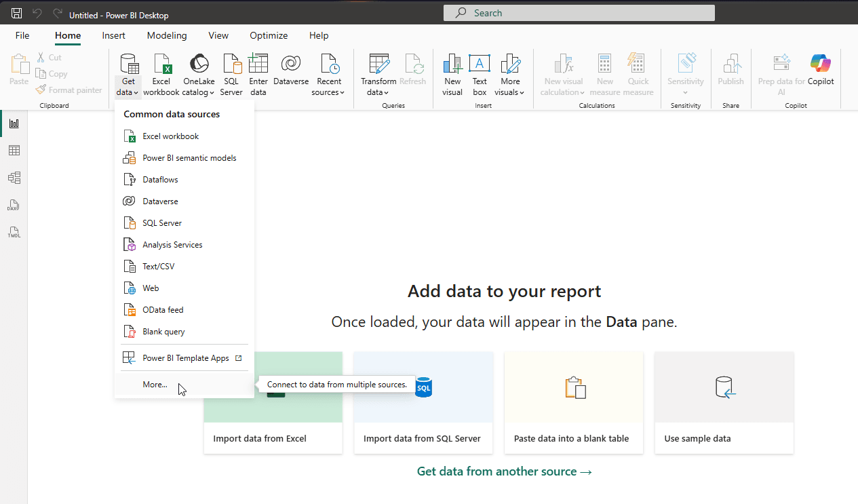Insert a Text box from ribbon

click(x=480, y=75)
